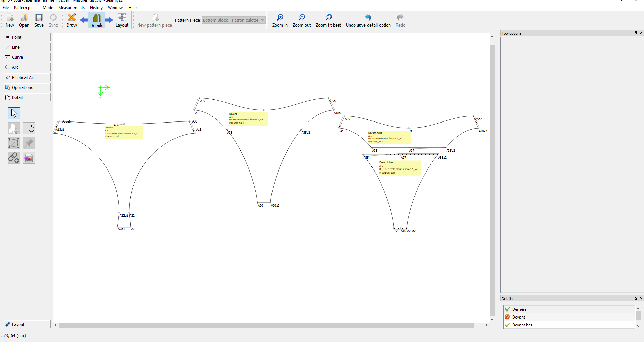Image resolution: width=644 pixels, height=342 pixels.
Task: Click the export details document icon
Action: pyautogui.click(x=29, y=158)
